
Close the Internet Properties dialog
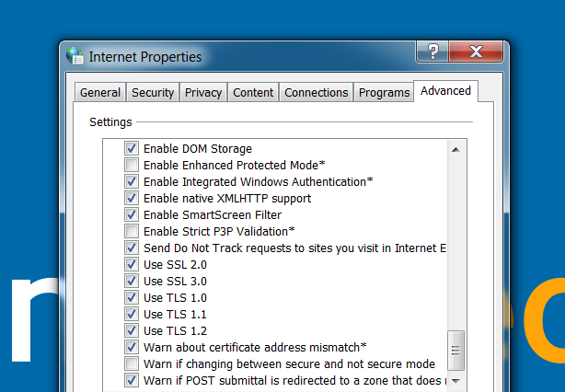pyautogui.click(x=476, y=52)
